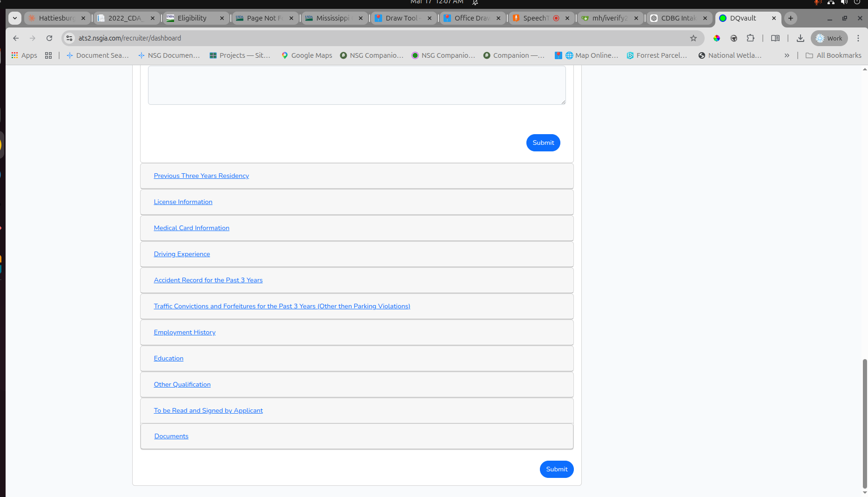The image size is (868, 497).
Task: Reload the current page
Action: (x=49, y=38)
